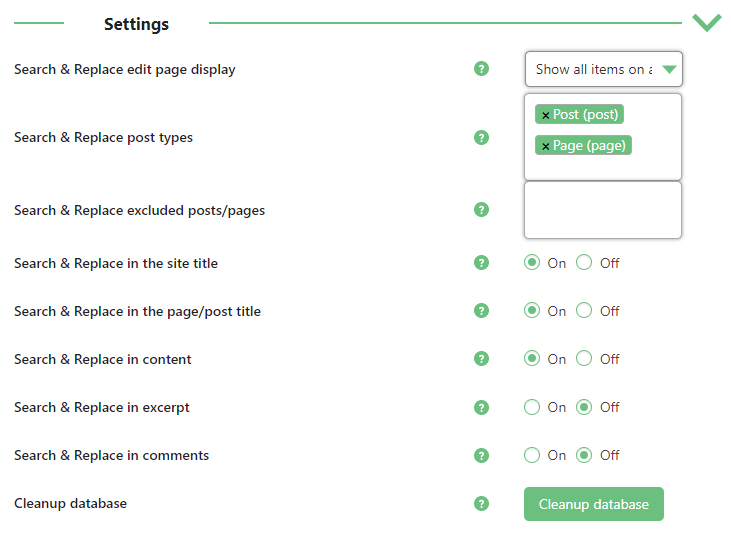Turn off Search & Replace in content
The width and height of the screenshot is (731, 535).
[584, 359]
